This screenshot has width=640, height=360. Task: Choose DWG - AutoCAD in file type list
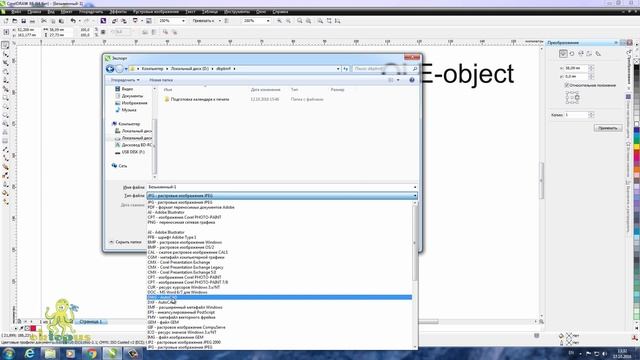point(280,297)
